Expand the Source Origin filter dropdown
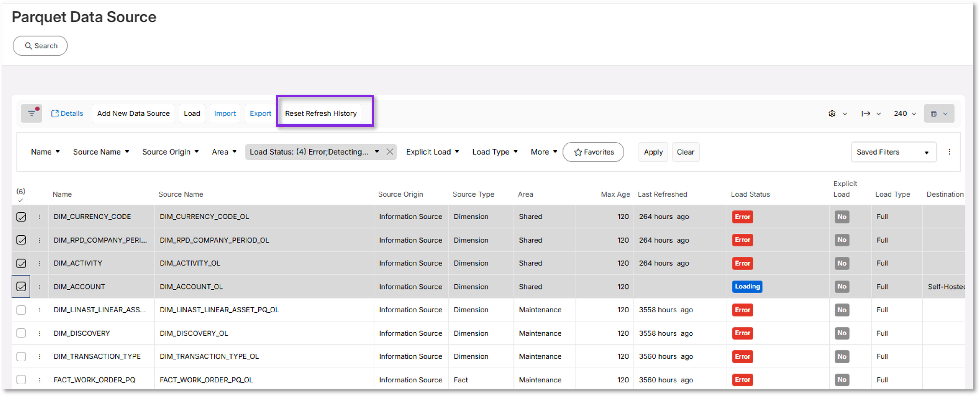Image resolution: width=980 pixels, height=396 pixels. (x=171, y=152)
